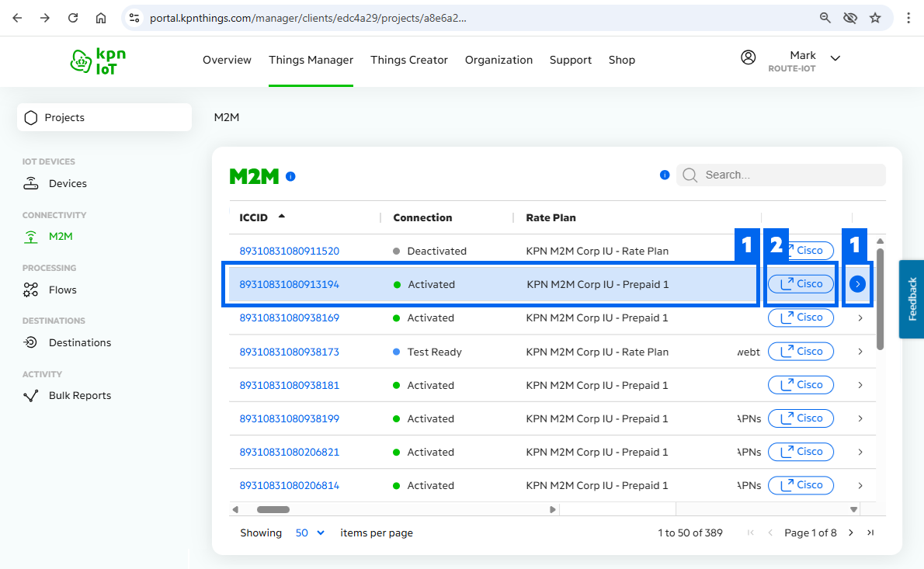The image size is (924, 569).
Task: Click the info icon next to search box
Action: tap(665, 175)
